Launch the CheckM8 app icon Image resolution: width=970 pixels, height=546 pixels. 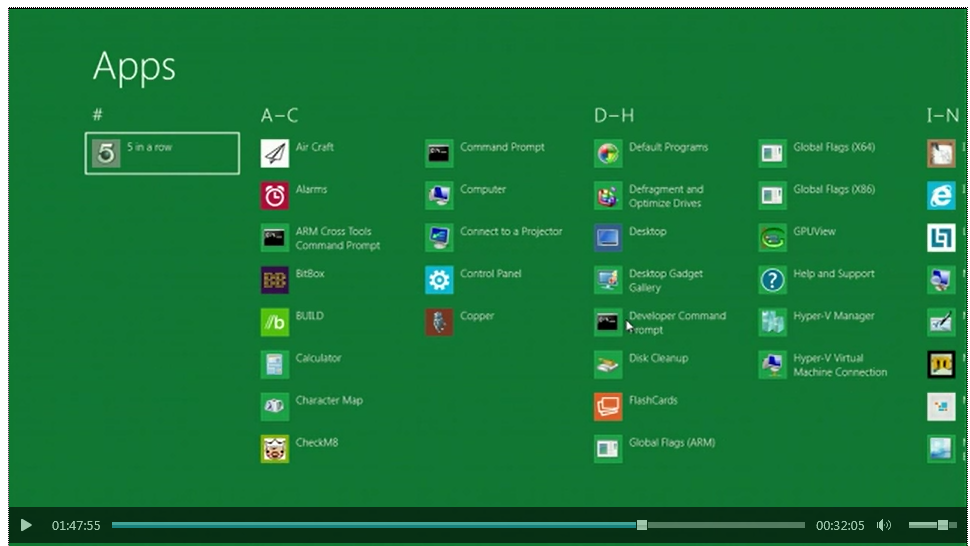(275, 449)
